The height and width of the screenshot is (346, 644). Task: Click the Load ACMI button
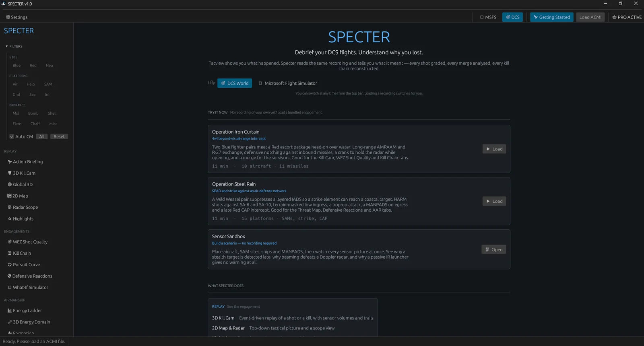590,17
